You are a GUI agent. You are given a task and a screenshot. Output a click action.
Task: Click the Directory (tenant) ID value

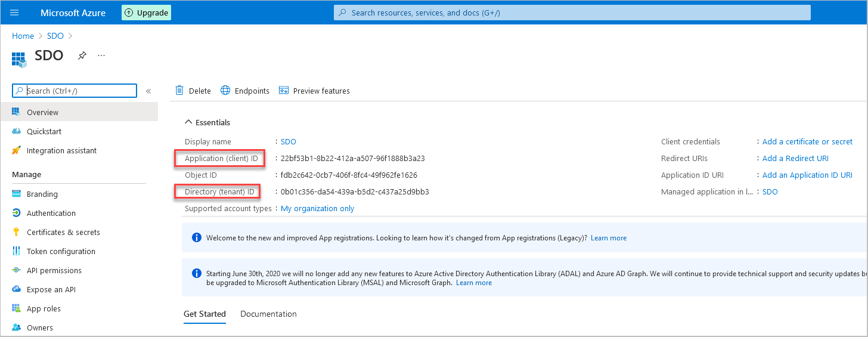click(x=355, y=191)
